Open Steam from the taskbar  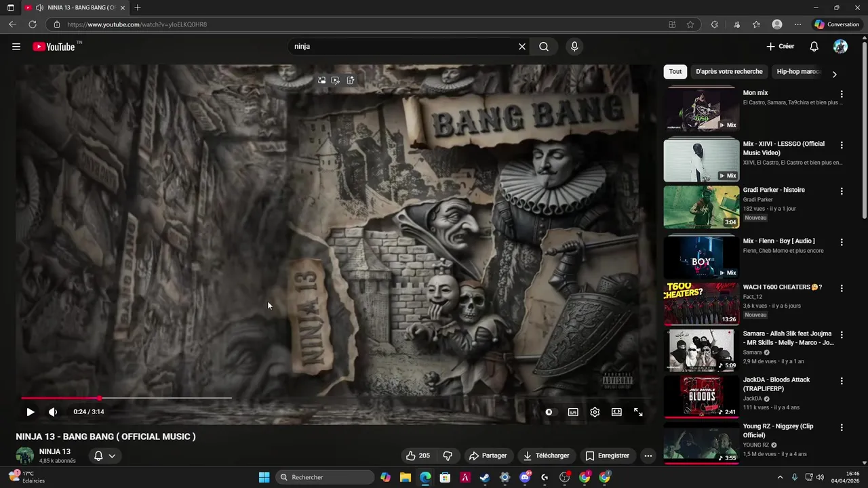[485, 477]
